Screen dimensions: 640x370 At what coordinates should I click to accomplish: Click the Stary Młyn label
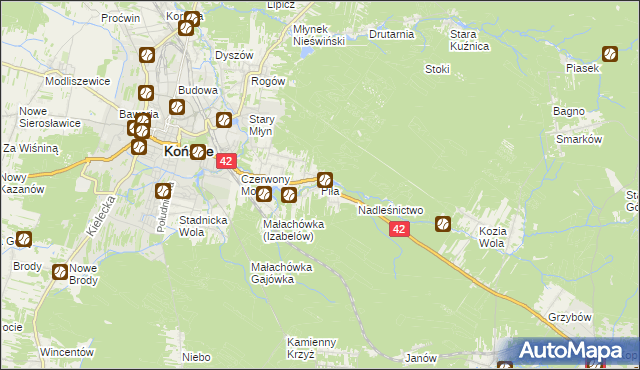[x=262, y=125]
